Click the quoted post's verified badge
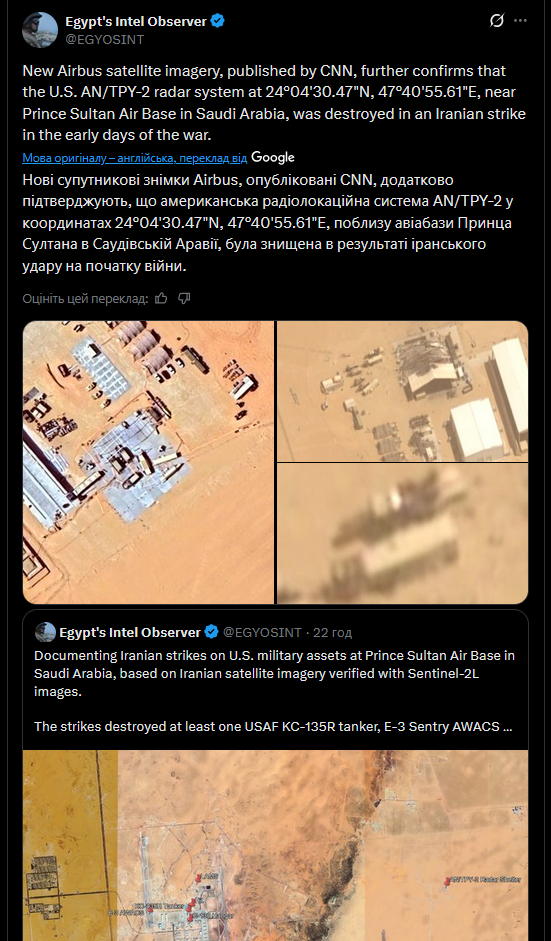Screen dimensions: 551x941 [211, 632]
